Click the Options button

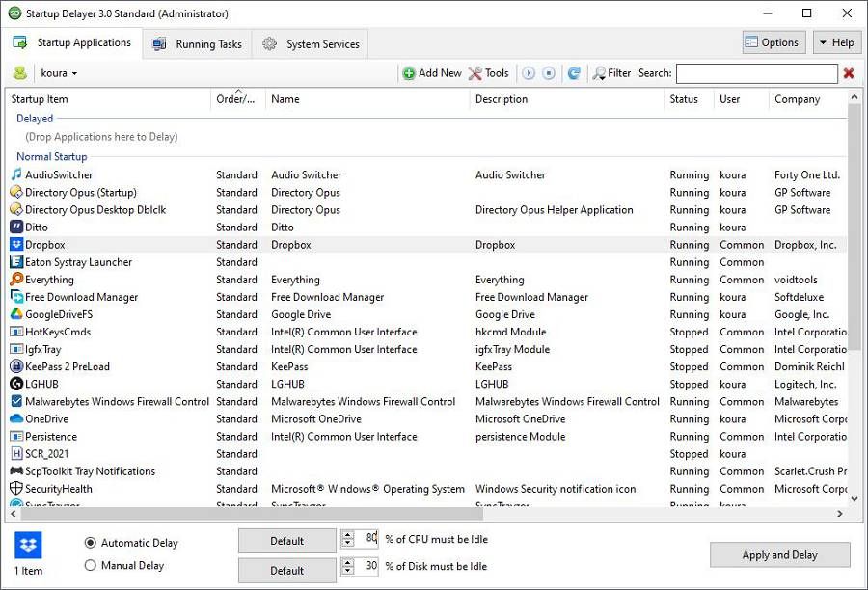(773, 41)
